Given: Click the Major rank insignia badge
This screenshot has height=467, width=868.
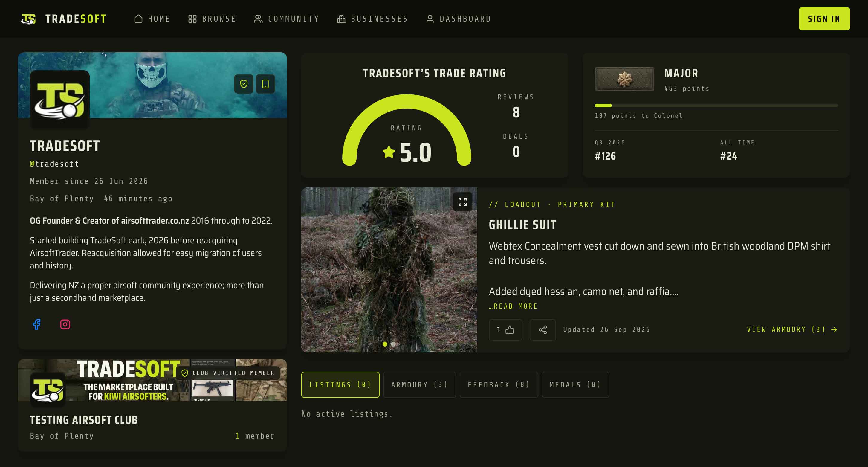Looking at the screenshot, I should pos(624,79).
